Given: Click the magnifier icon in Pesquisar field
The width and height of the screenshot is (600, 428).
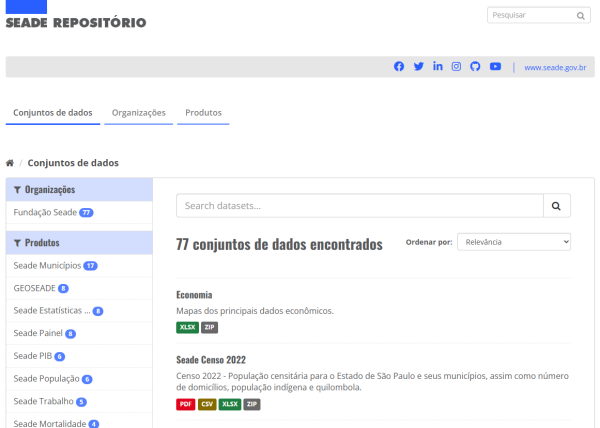Looking at the screenshot, I should coord(580,16).
